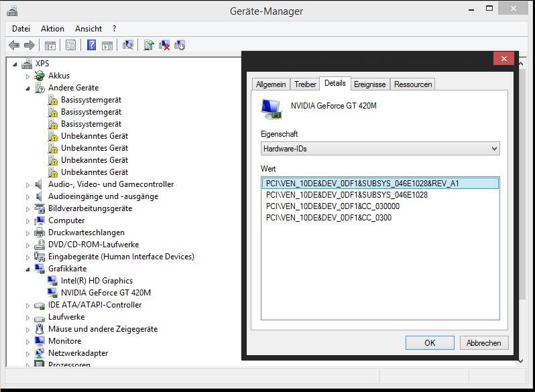Click the Druckwarteschlangen printer icon
Screen dimensions: 535x392
coord(40,233)
